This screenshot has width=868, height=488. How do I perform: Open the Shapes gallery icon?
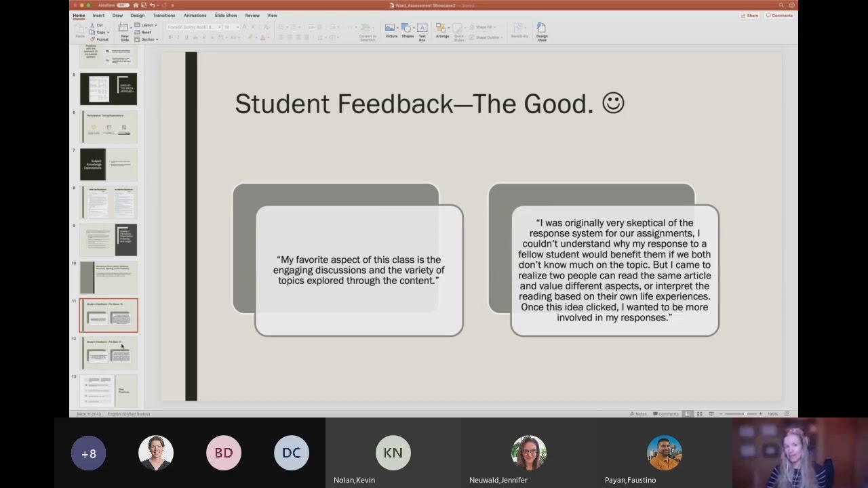tap(406, 28)
